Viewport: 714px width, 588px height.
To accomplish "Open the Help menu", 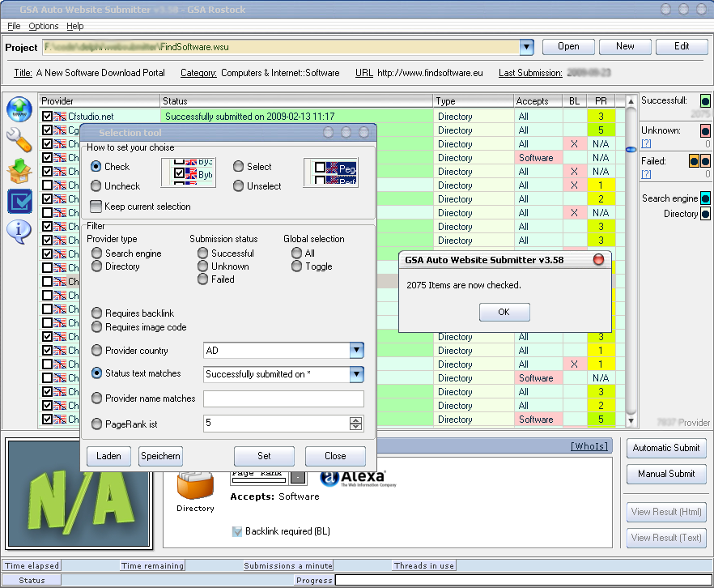I will [x=74, y=26].
